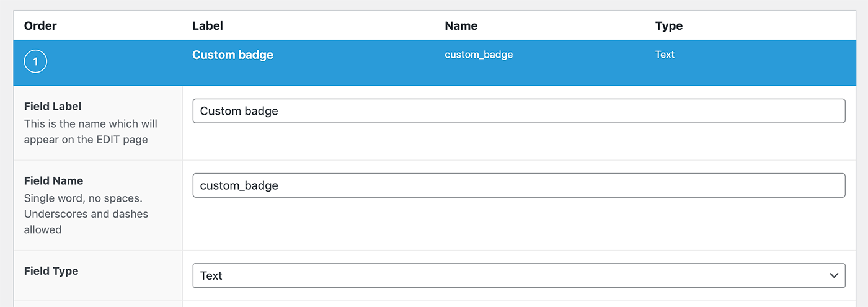Click the circled order number 1 icon

click(x=35, y=61)
